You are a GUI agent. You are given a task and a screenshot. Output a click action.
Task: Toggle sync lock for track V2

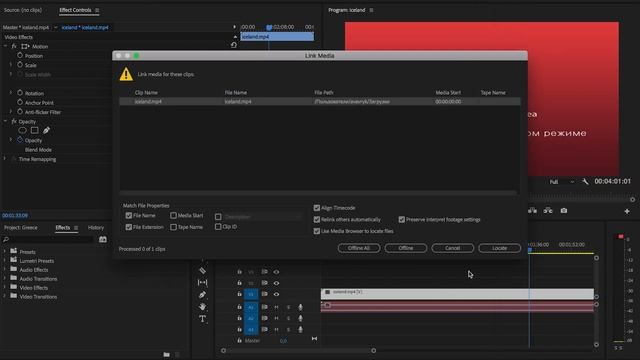pyautogui.click(x=264, y=283)
